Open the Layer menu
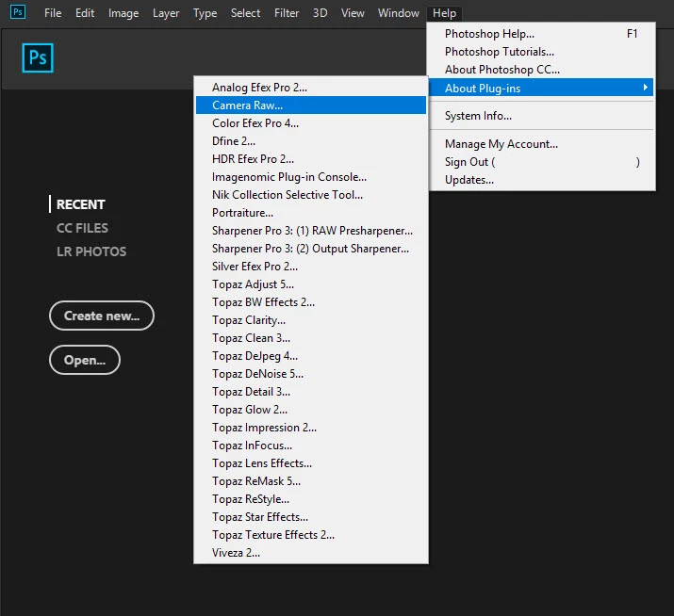The image size is (674, 616). pyautogui.click(x=166, y=13)
